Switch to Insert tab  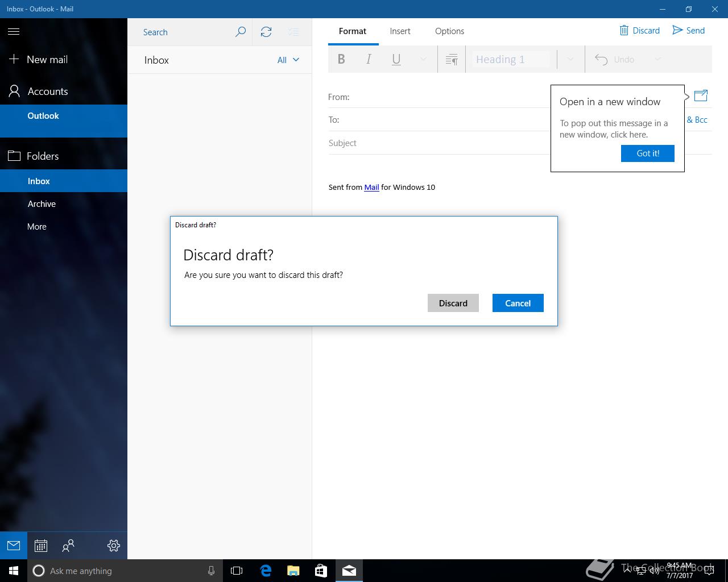tap(400, 31)
